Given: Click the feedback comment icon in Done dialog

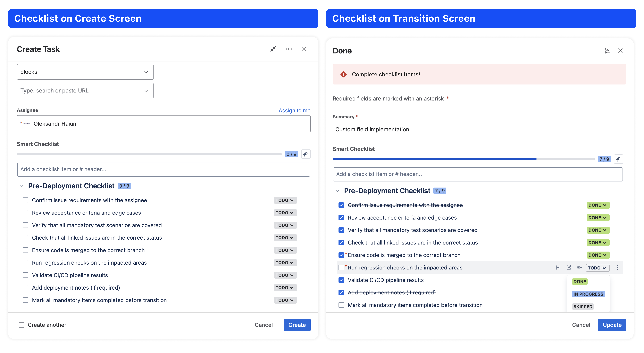Looking at the screenshot, I should pos(607,50).
